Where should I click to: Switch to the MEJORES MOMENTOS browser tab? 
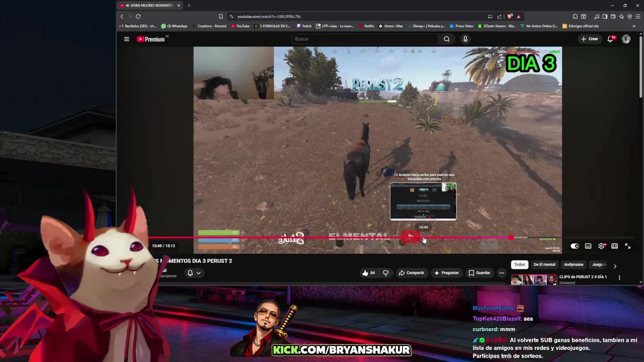149,6
